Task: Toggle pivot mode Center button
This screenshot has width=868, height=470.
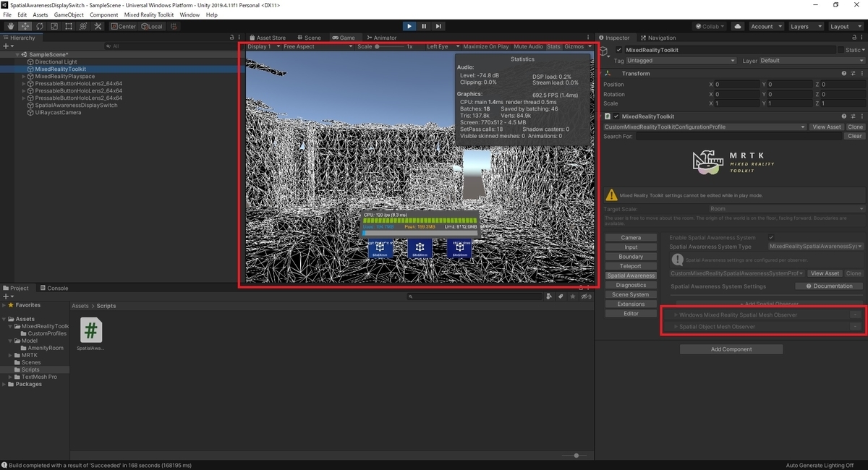Action: (124, 26)
